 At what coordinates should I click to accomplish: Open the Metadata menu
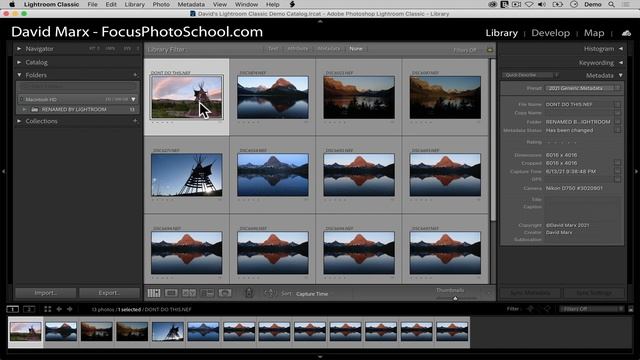click(x=191, y=4)
